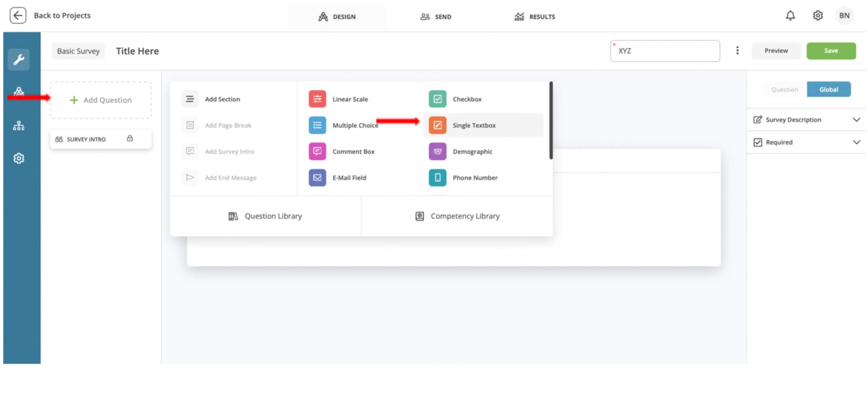Open Question Library text label

273,216
